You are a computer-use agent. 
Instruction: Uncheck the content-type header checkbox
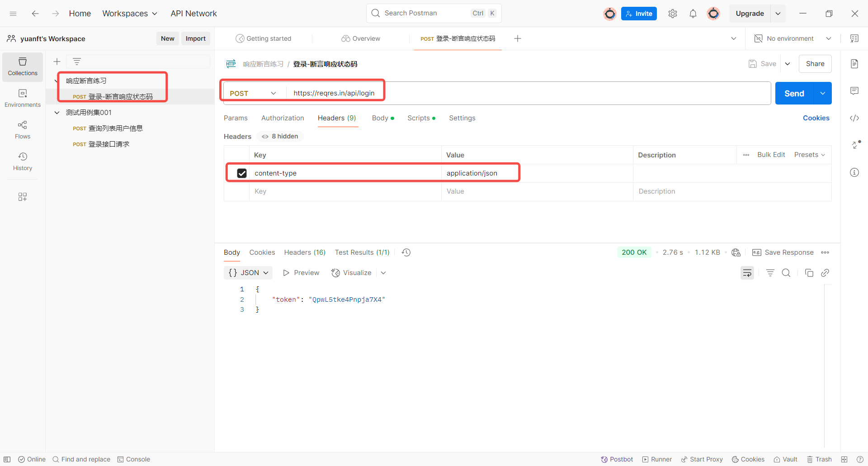click(242, 173)
